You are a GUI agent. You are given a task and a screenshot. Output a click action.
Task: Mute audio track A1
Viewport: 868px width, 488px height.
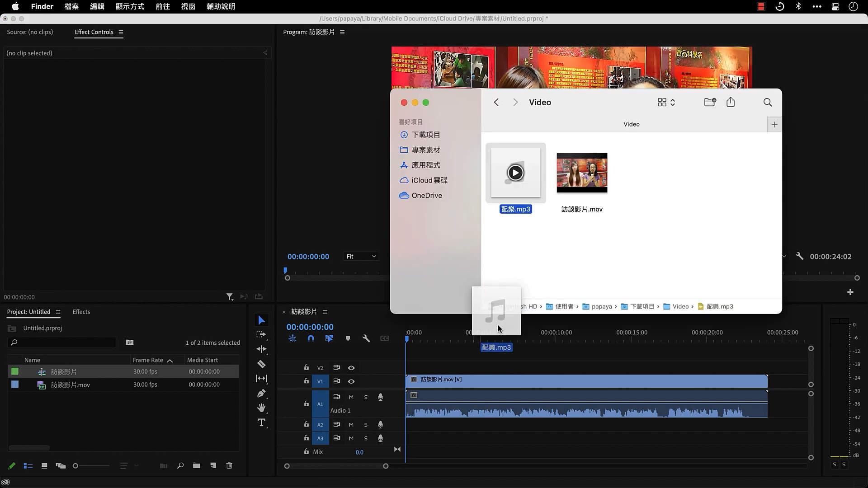(x=351, y=397)
